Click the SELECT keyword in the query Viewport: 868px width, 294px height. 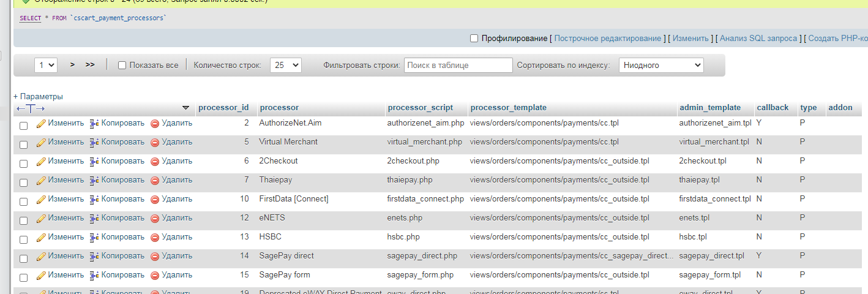30,18
